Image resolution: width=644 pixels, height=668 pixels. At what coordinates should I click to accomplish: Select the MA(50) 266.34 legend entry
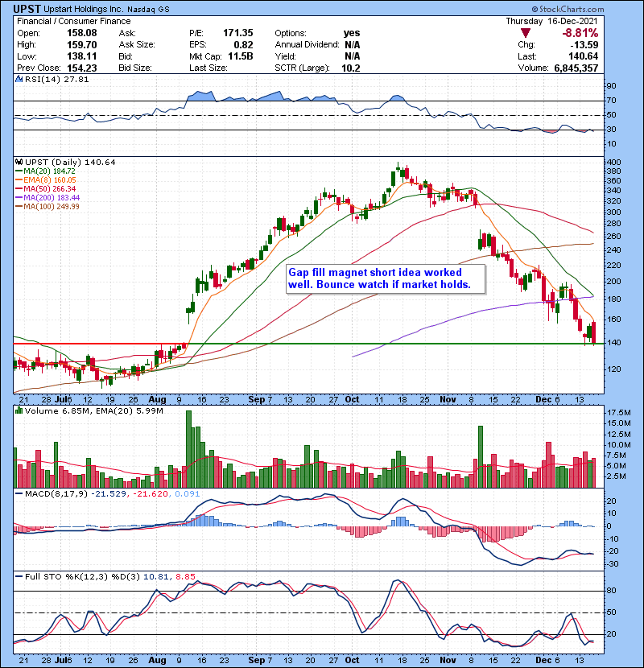(x=46, y=189)
